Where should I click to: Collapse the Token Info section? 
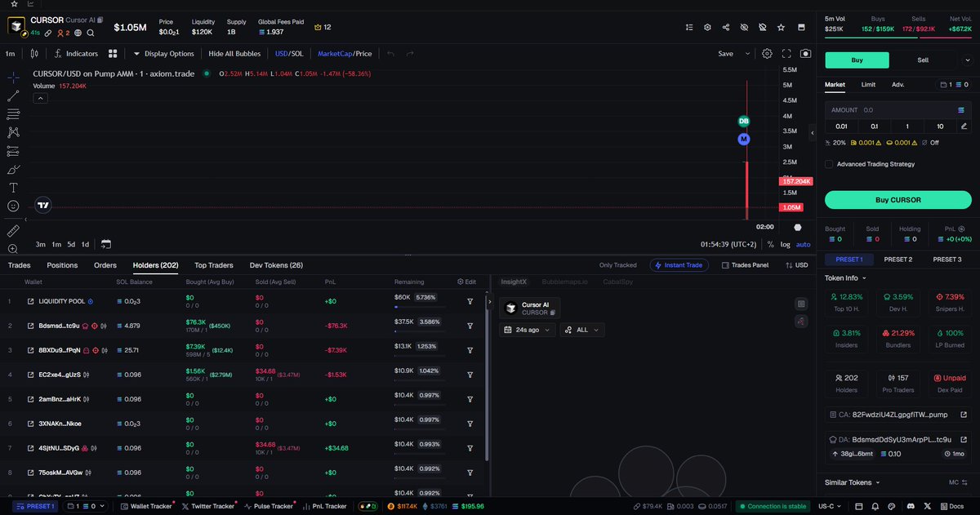click(x=846, y=277)
